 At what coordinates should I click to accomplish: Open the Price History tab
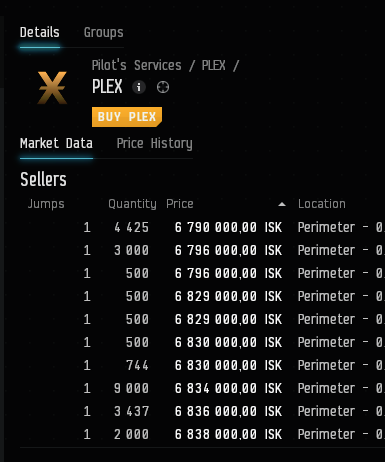[155, 143]
